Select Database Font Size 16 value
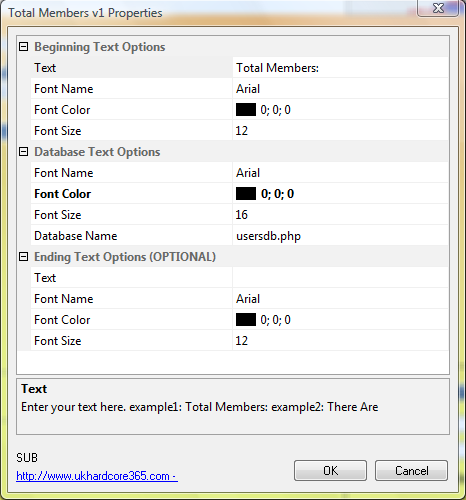 [x=340, y=215]
